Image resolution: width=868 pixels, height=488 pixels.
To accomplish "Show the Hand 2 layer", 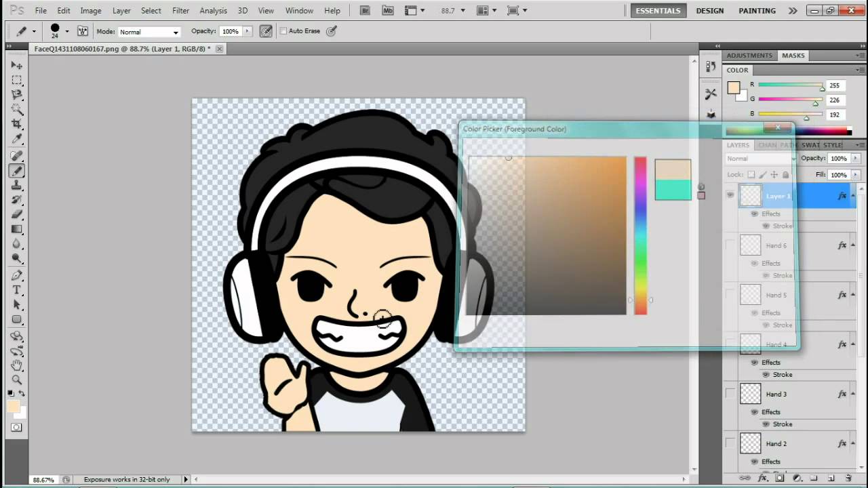I will [730, 443].
